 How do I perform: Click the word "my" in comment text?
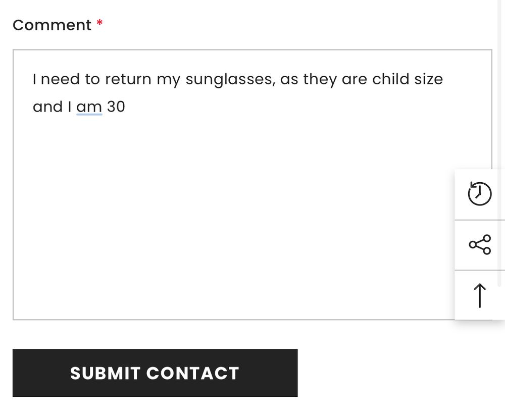169,80
